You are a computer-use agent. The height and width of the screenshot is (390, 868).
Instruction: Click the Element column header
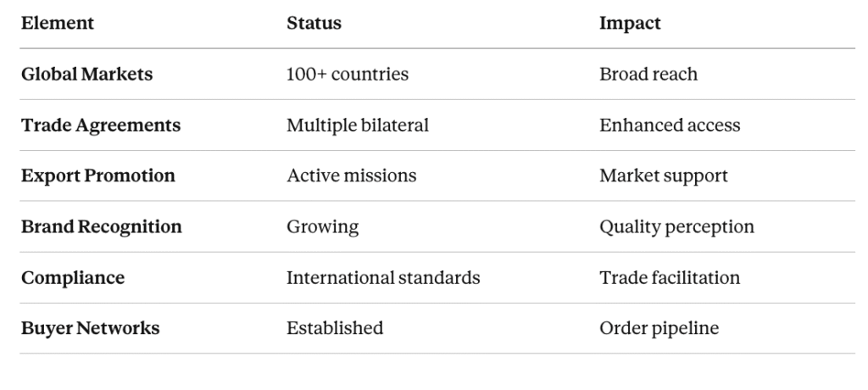click(x=58, y=24)
